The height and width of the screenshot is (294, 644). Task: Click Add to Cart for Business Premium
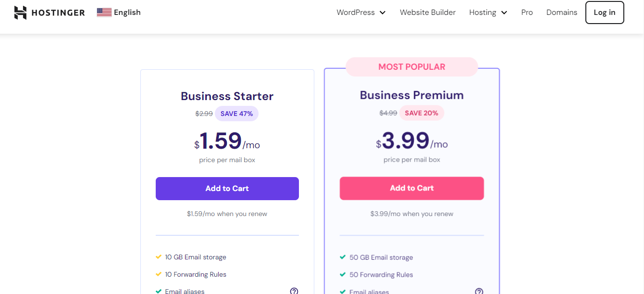pos(411,188)
